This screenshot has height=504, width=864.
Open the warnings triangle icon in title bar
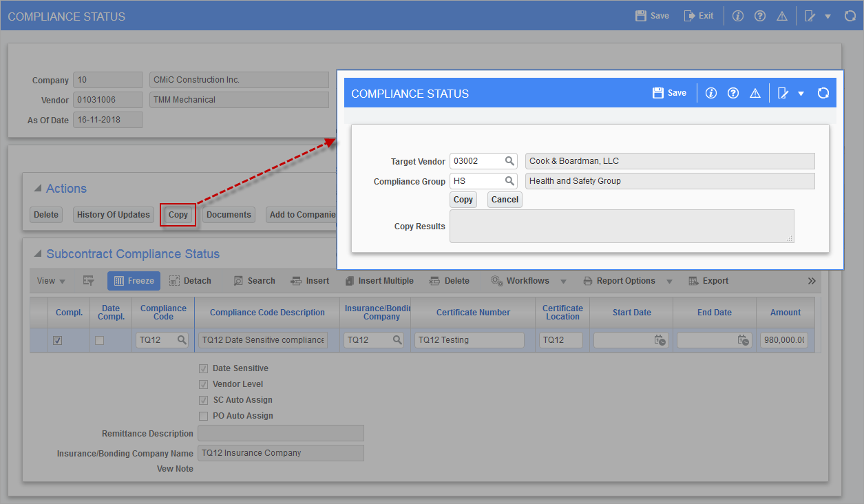pyautogui.click(x=781, y=15)
